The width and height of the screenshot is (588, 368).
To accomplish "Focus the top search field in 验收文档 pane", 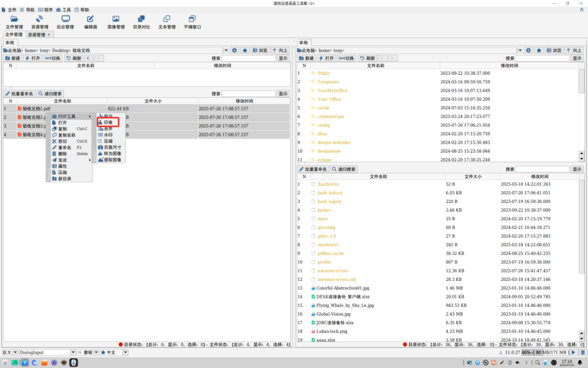I will [249, 58].
